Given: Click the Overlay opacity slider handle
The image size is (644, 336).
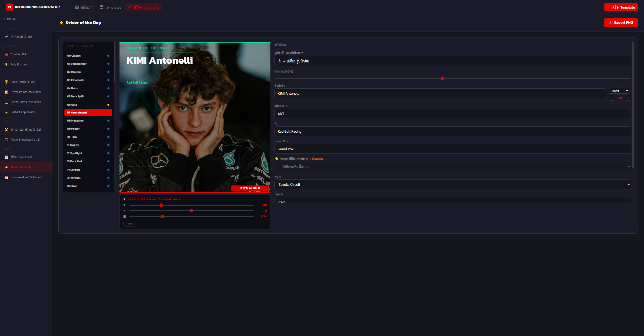Looking at the screenshot, I should pos(442,78).
